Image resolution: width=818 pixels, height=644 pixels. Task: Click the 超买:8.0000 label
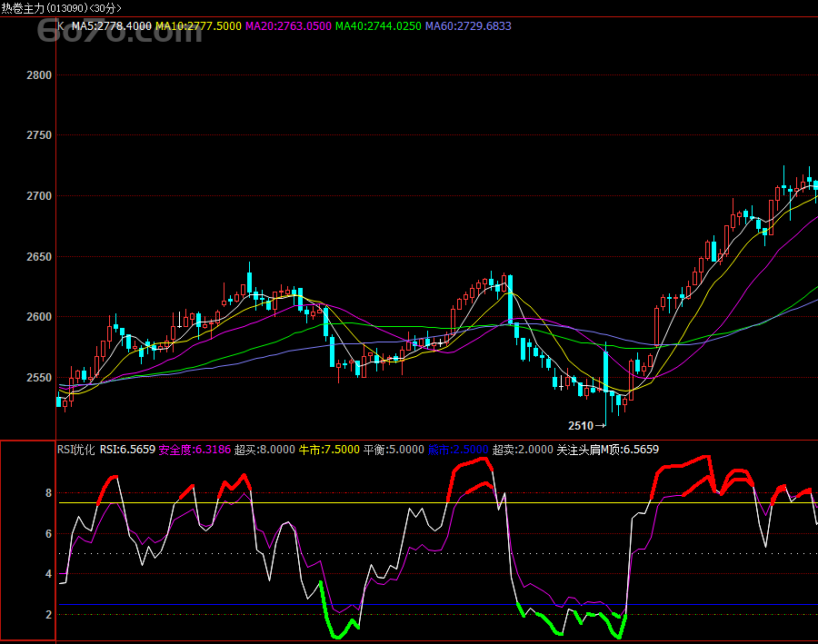[x=264, y=450]
